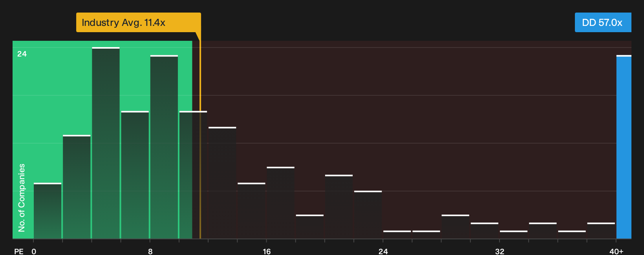Click the Industry Avg. 11.4x label
This screenshot has height=255, width=644.
tap(138, 22)
